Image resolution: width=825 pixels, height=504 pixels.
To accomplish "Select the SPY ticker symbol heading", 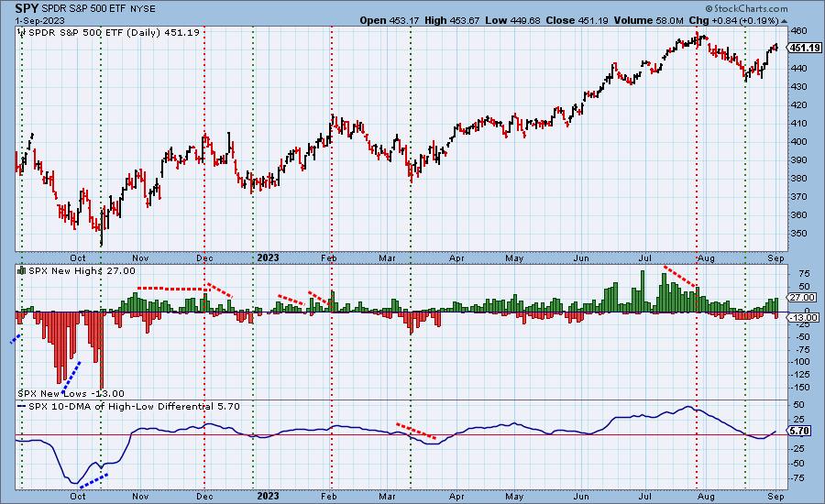I will (27, 8).
